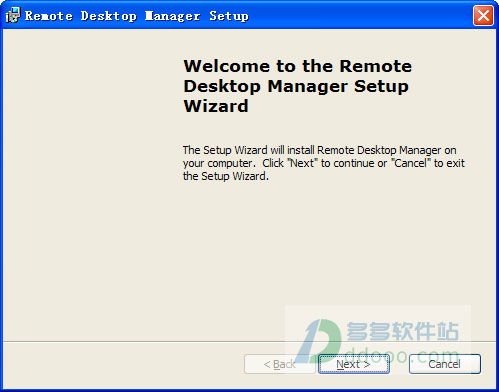Close the setup window with the red X
The height and width of the screenshot is (392, 499).
tap(483, 15)
